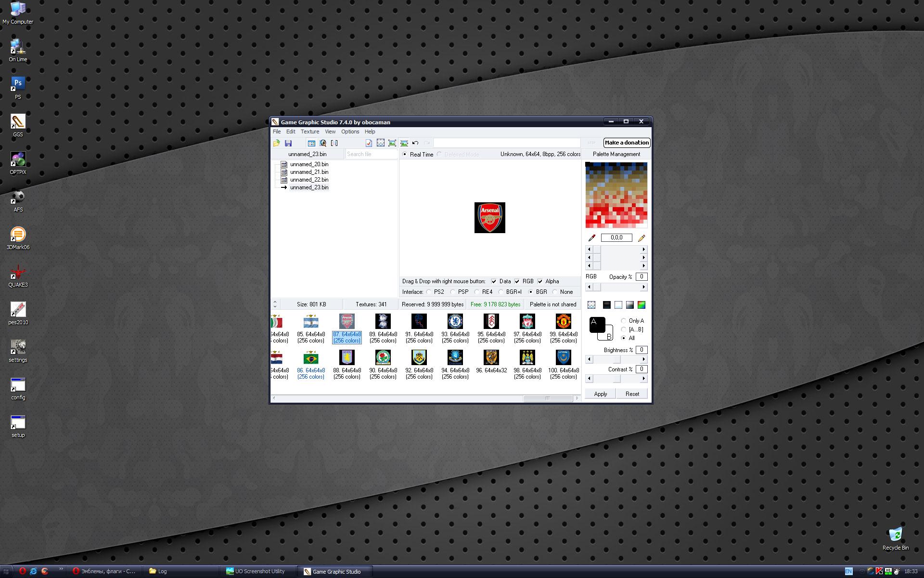This screenshot has width=924, height=578.
Task: Click the size panel up/down expander arrows
Action: [x=275, y=304]
